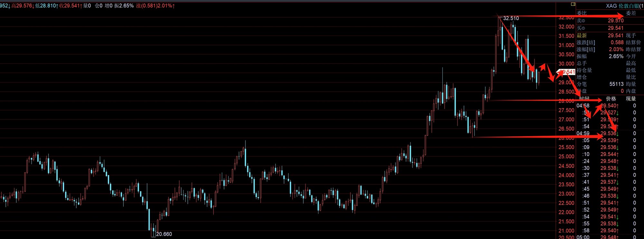The height and width of the screenshot is (239, 644).
Task: Click the 委差 label in quote panel
Action: (x=631, y=13)
